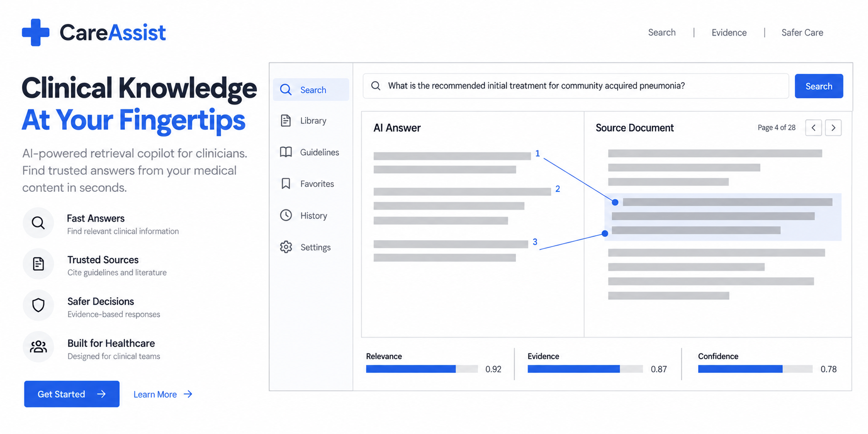Select the Guidelines open-book icon
The width and height of the screenshot is (868, 434).
(x=286, y=152)
